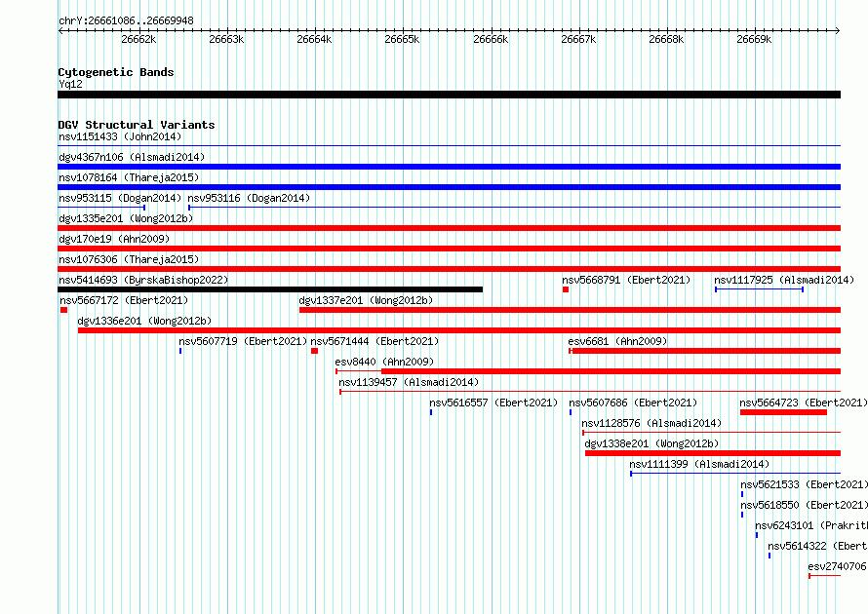Screen dimensions: 868x614
Task: Open dgv1335e201 (Wong2012b) variant label
Action: [126, 218]
